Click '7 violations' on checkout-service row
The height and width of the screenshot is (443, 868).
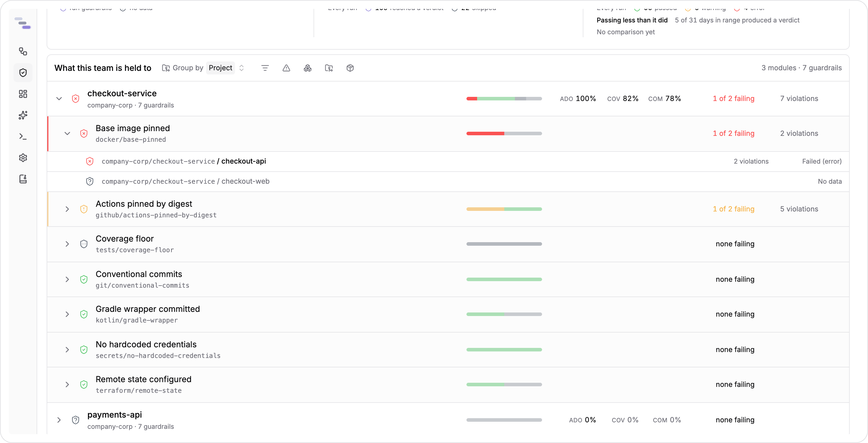(x=799, y=98)
